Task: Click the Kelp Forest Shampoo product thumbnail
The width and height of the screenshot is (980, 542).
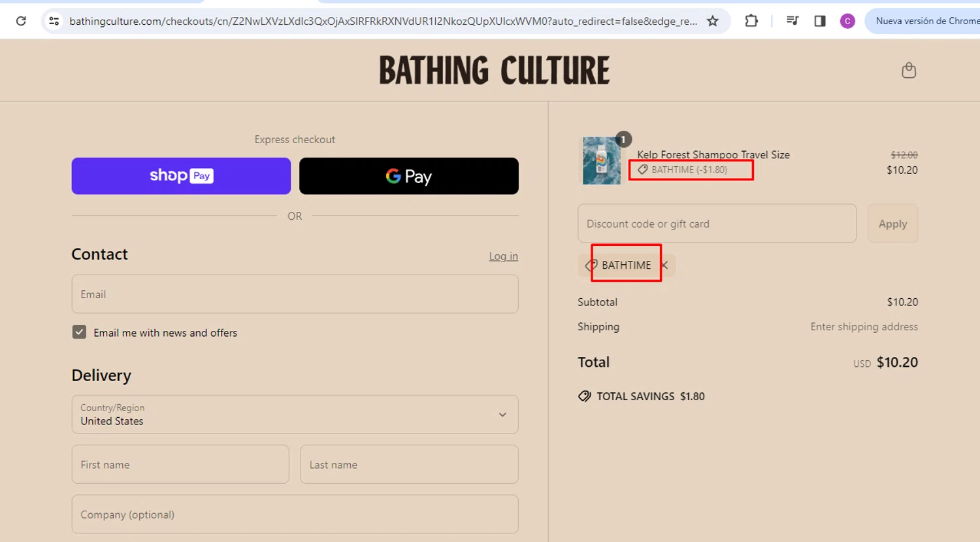Action: point(602,161)
